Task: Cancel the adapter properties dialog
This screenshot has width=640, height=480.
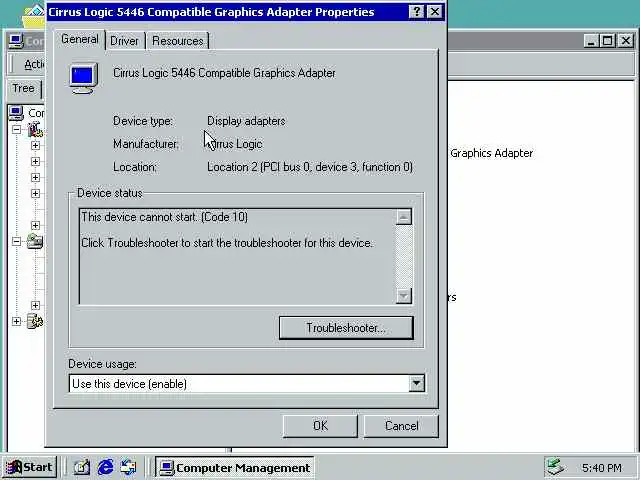Action: (x=401, y=426)
